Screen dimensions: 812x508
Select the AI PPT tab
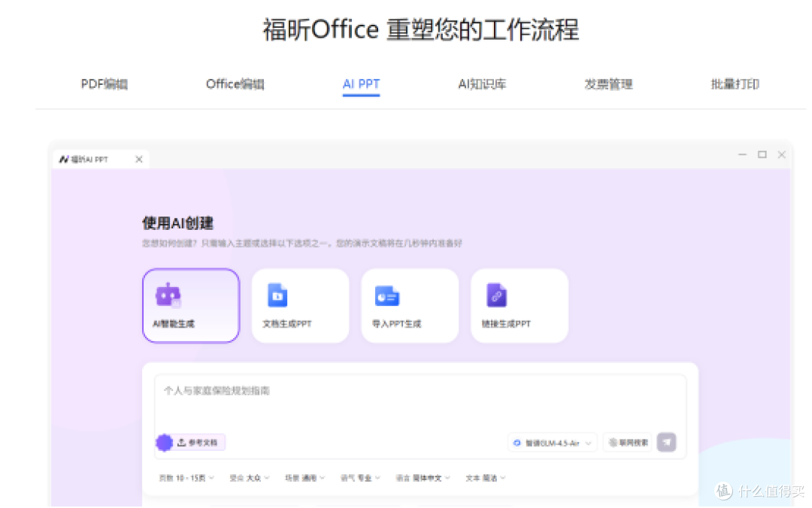[361, 84]
